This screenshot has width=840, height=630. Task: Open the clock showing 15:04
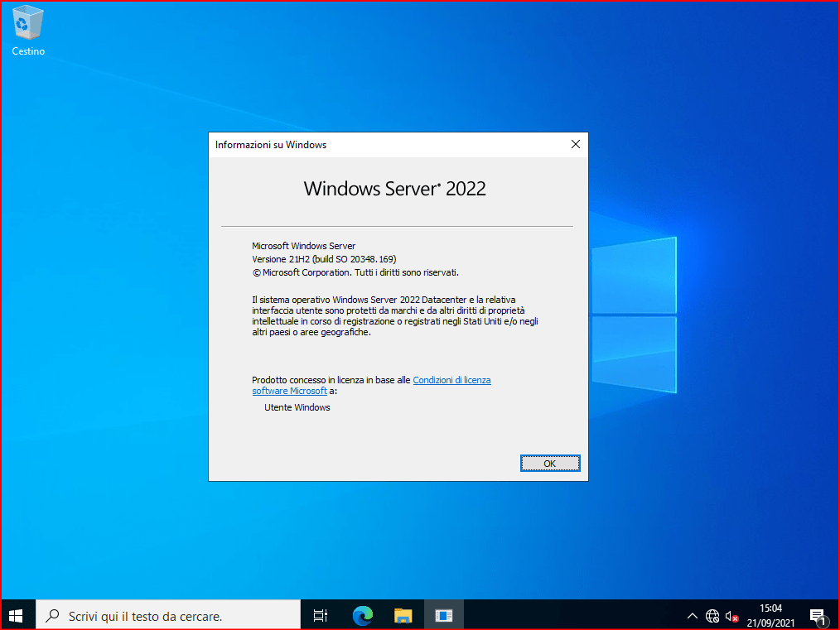770,615
